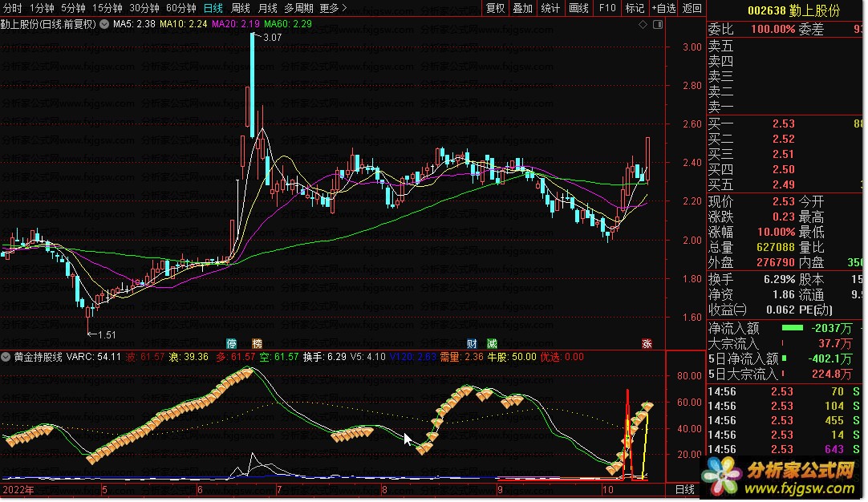The height and width of the screenshot is (502, 868).
Task: Click the 3.07 high price label
Action: (273, 38)
